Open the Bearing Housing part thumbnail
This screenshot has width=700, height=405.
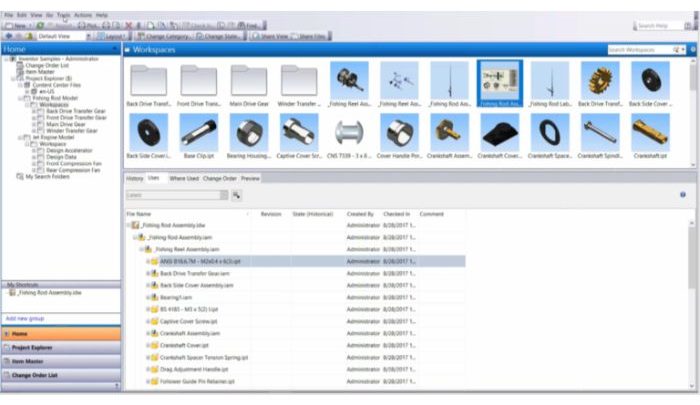248,133
